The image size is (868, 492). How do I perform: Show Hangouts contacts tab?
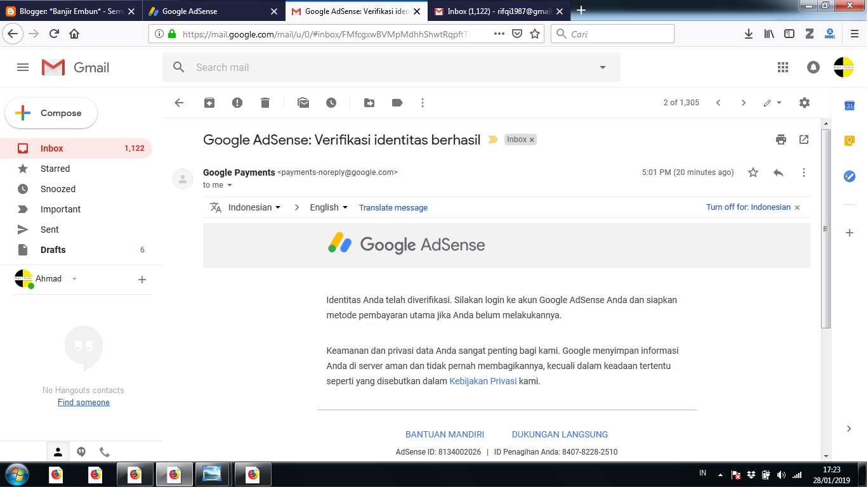(58, 452)
